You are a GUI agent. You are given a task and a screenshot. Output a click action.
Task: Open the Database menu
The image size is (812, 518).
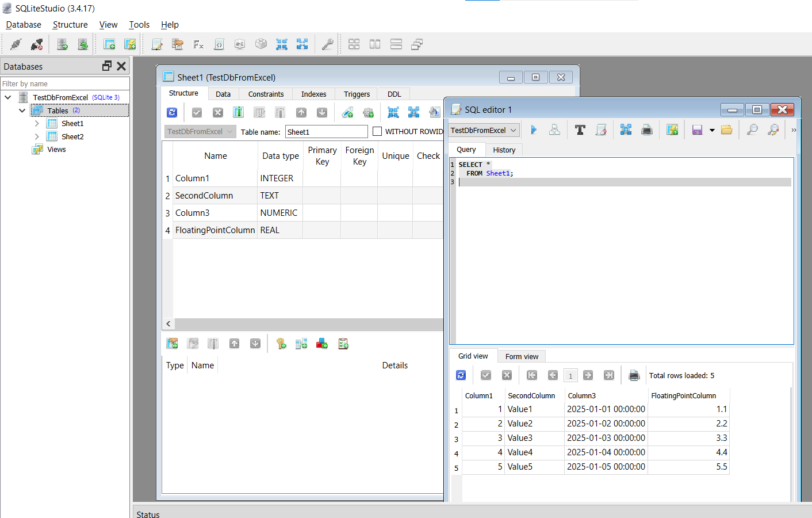pos(24,25)
